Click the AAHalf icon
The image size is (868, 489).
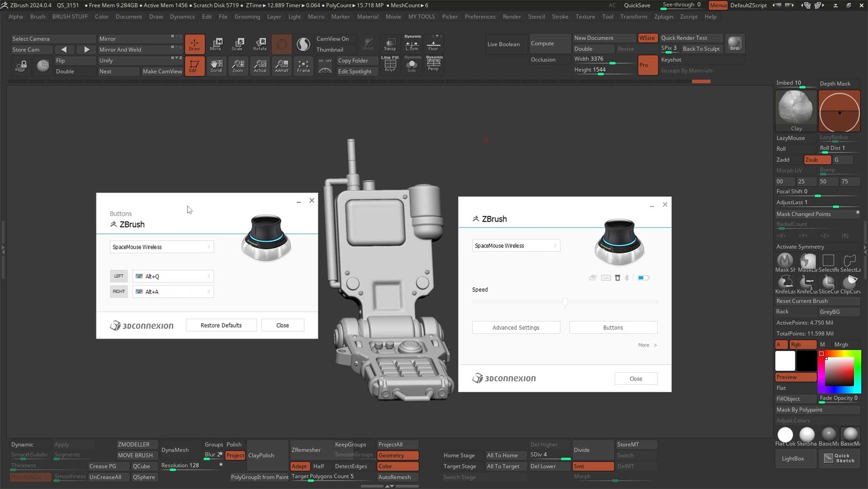click(282, 66)
